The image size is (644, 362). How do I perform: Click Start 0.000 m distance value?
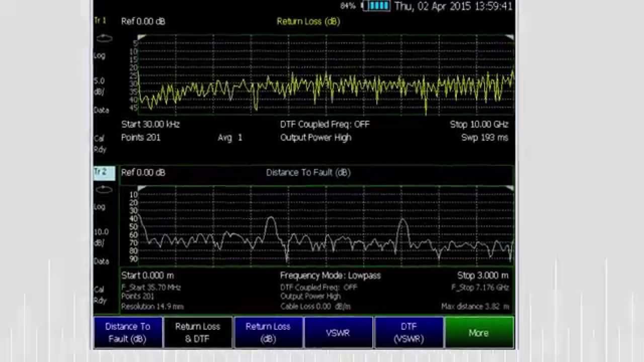click(x=147, y=275)
